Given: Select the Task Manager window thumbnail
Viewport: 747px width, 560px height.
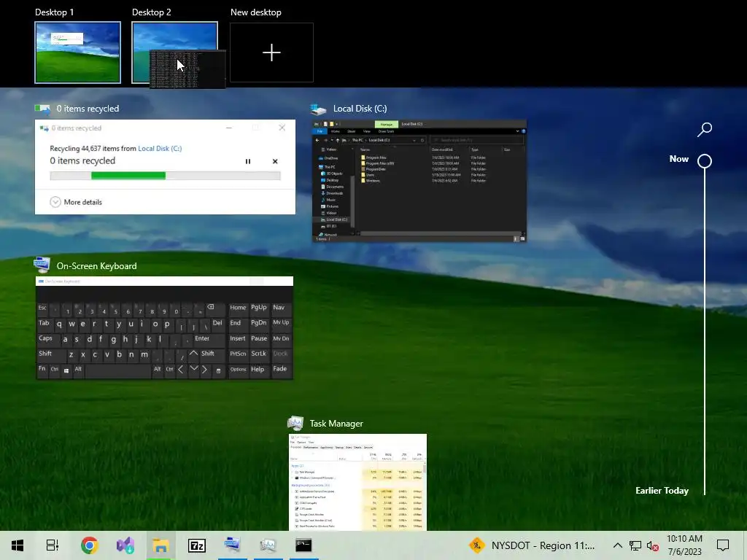Looking at the screenshot, I should pyautogui.click(x=357, y=482).
